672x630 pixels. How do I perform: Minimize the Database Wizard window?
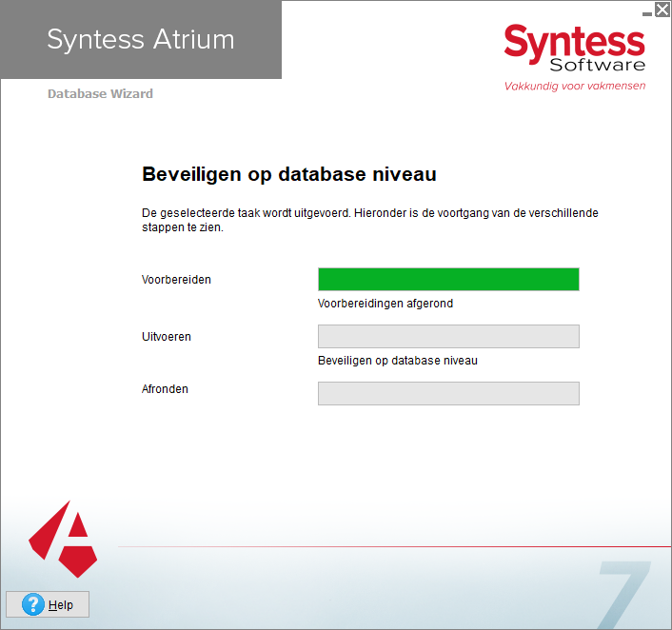click(x=647, y=13)
